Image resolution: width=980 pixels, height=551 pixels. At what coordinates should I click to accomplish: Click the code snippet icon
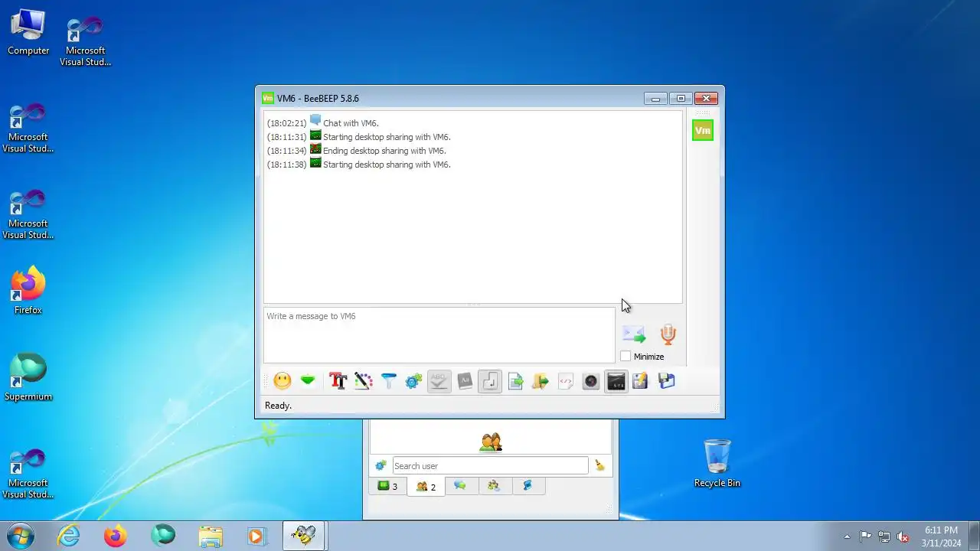566,380
